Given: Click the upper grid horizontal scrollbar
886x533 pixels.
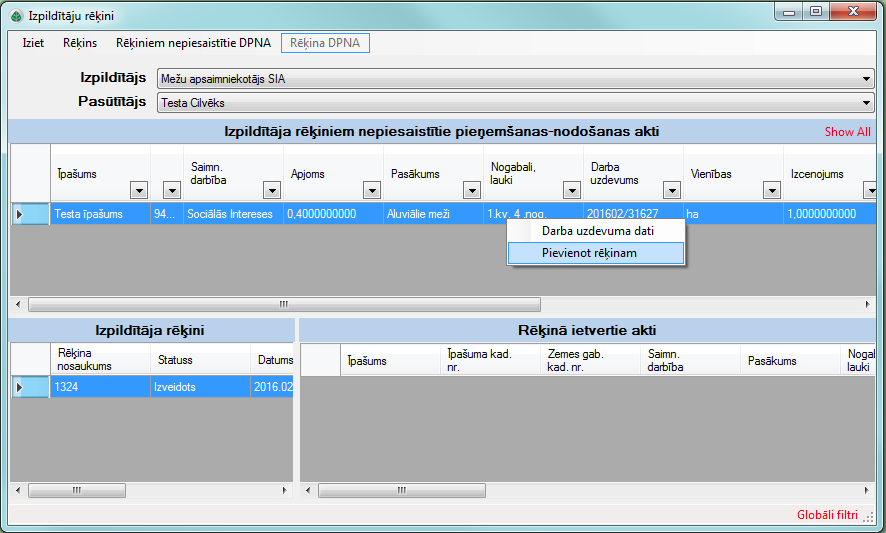Looking at the screenshot, I should coord(284,304).
